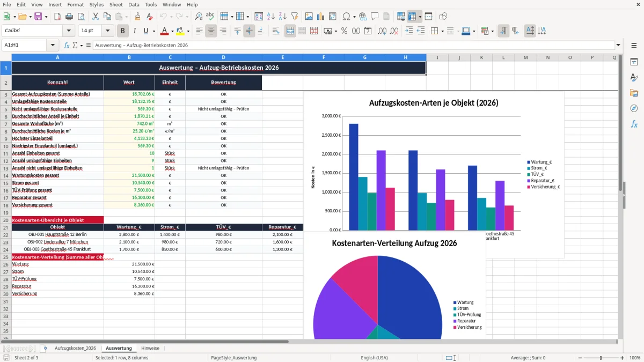Add Decimal Place icon
Image resolution: width=644 pixels, height=362 pixels.
383,31
